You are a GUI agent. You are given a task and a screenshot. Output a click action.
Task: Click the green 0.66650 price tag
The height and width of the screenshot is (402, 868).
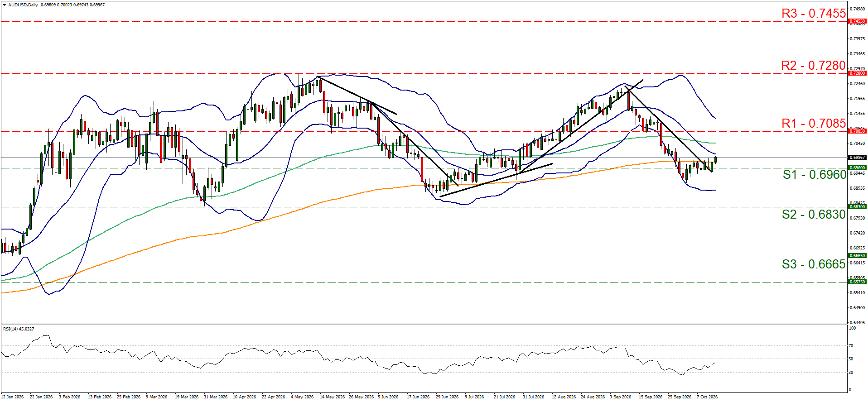(857, 256)
